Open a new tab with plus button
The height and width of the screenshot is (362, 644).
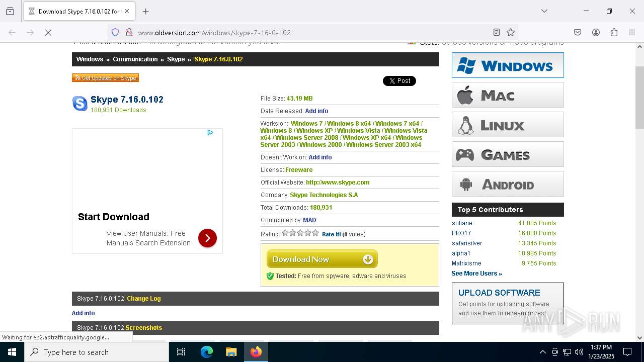(146, 11)
